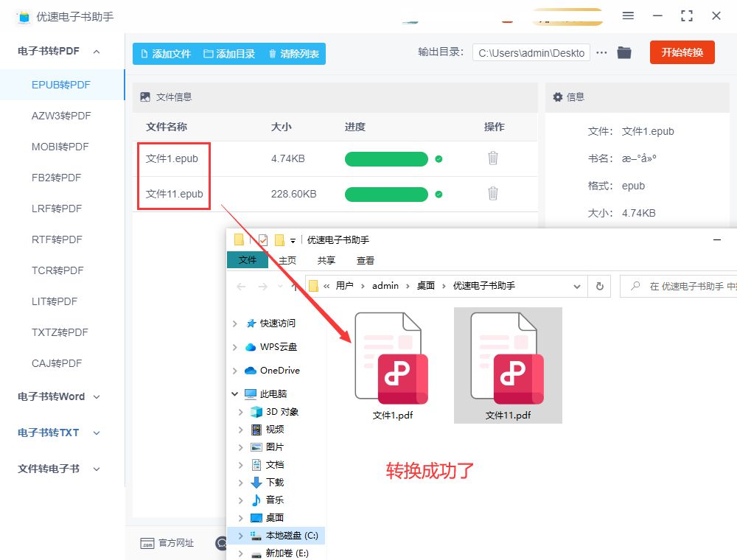Select TCR转PDF in sidebar
This screenshot has width=737, height=560.
point(57,271)
